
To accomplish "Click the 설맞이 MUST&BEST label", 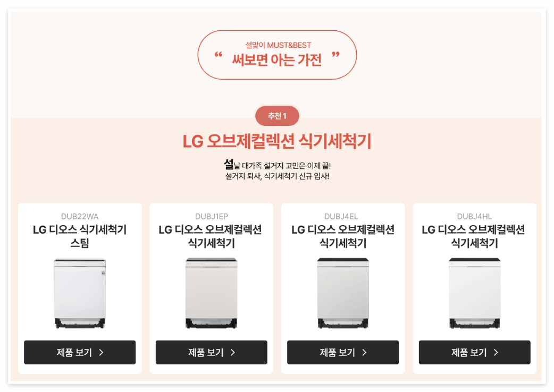I will coord(278,45).
